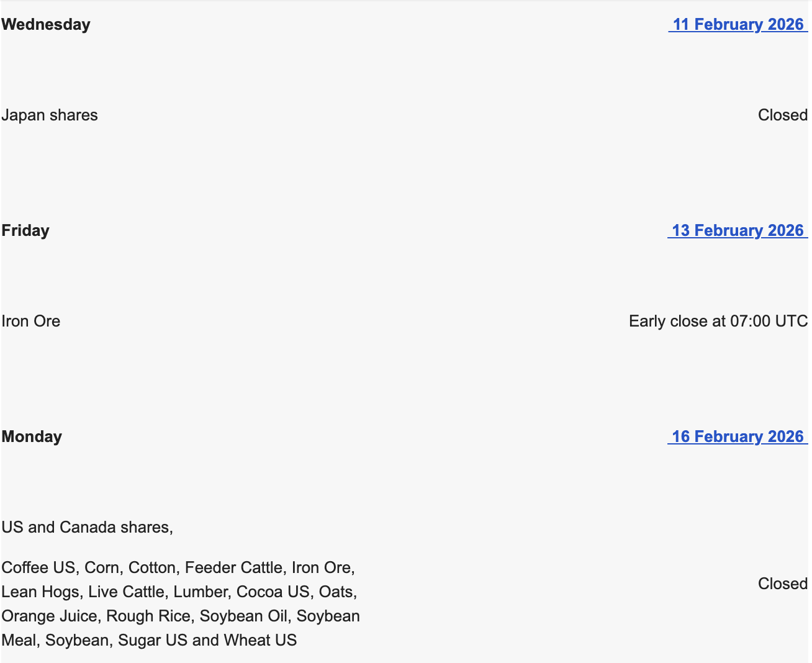Click Iron Ore in the Friday section
Screen dimensions: 812x663
tap(31, 321)
